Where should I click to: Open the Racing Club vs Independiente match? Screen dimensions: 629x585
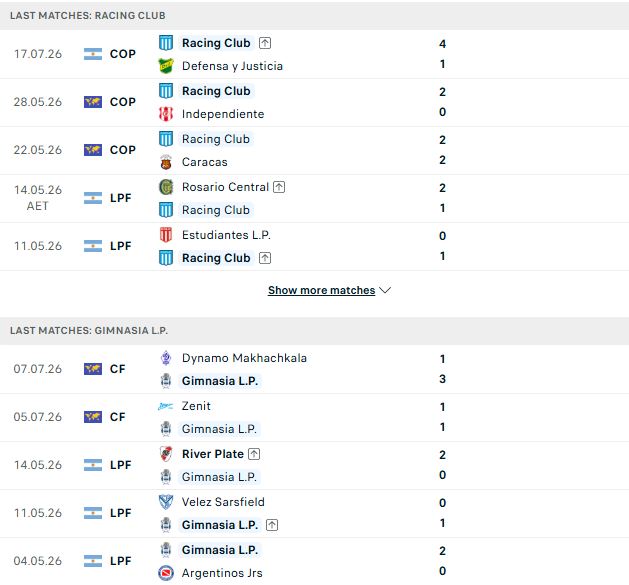coord(314,102)
